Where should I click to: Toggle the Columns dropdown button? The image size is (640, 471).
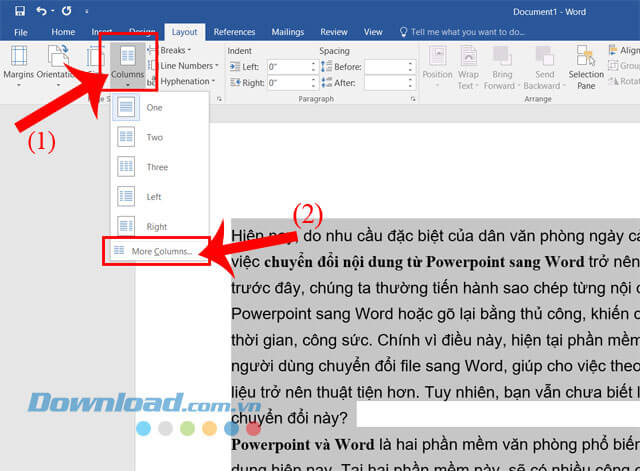pos(128,66)
